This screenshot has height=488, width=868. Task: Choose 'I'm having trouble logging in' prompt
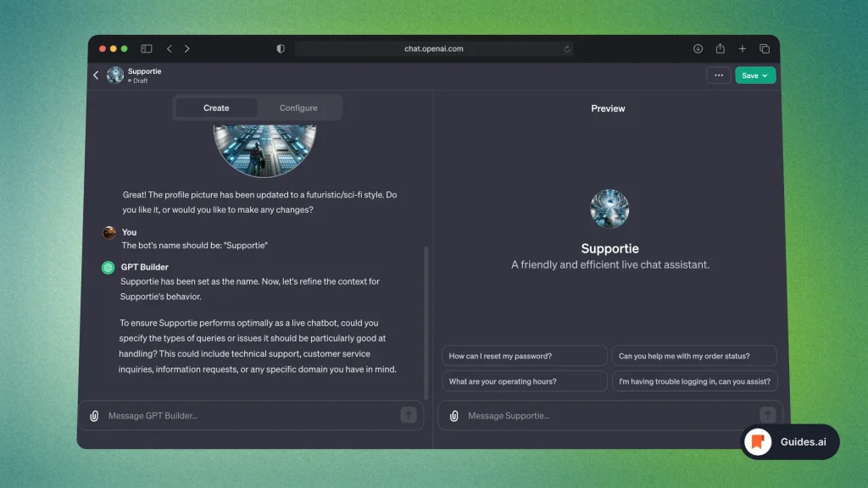(x=695, y=381)
